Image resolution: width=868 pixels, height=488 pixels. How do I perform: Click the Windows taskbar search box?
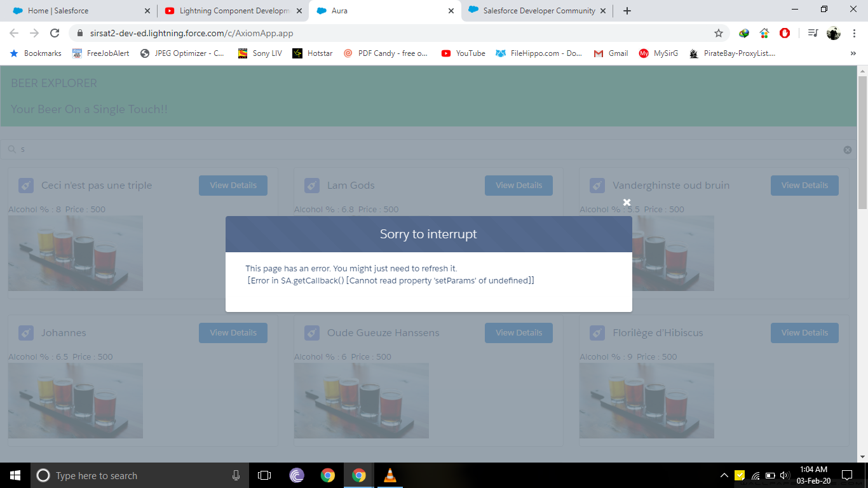[140, 475]
